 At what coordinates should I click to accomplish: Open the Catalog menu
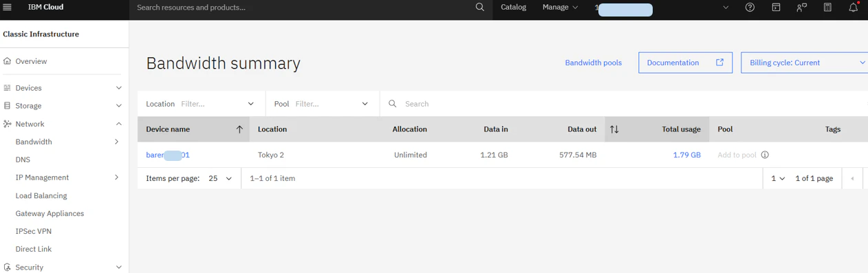[x=513, y=8]
